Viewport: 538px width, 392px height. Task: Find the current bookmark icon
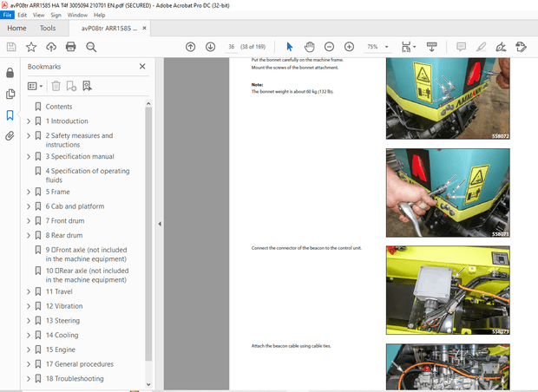click(87, 86)
